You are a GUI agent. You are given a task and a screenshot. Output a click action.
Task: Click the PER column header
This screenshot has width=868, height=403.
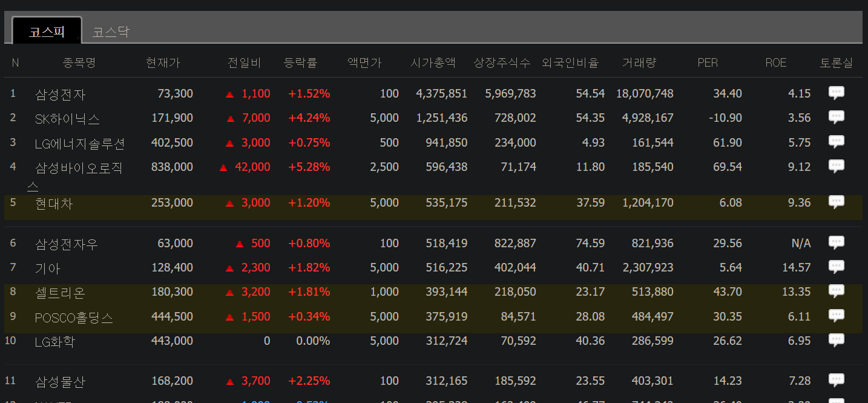(x=708, y=62)
